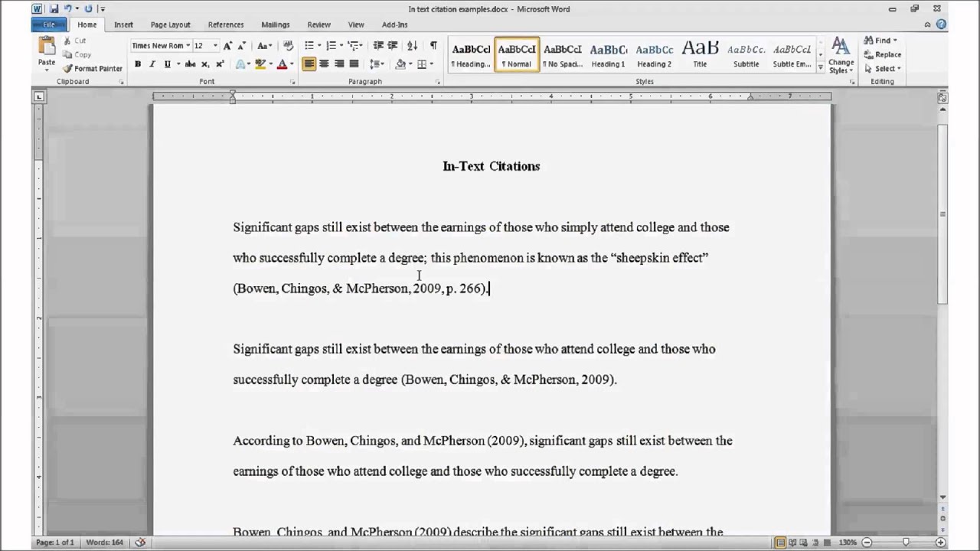This screenshot has height=551, width=980.
Task: Click the zoom slider handle
Action: coord(906,543)
